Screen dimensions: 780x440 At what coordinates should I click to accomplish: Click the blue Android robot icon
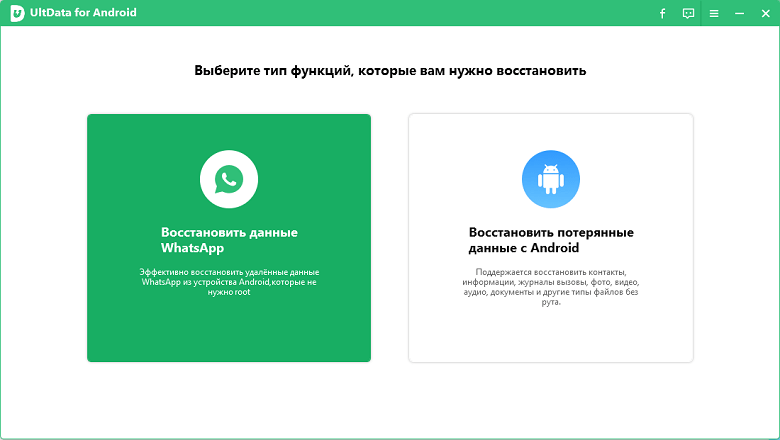(551, 179)
